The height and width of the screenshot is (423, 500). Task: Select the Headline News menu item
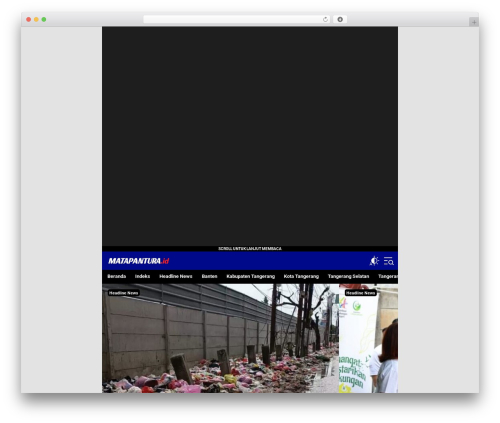tap(176, 276)
